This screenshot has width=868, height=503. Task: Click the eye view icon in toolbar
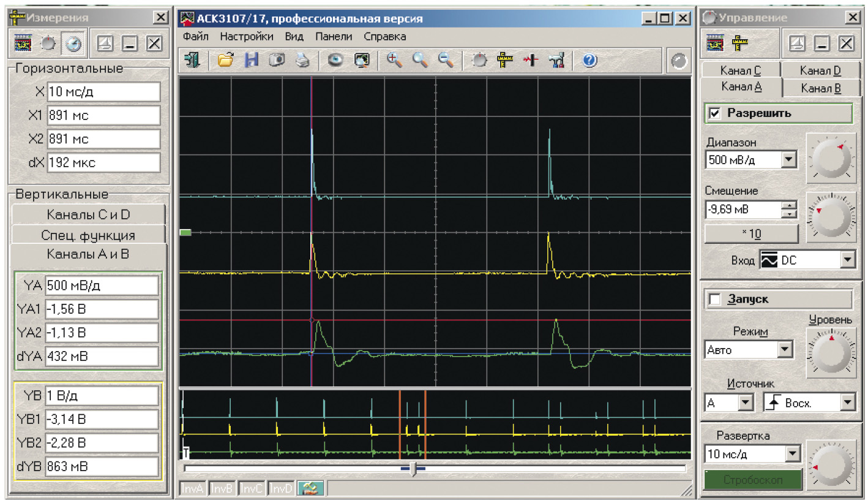tap(335, 60)
